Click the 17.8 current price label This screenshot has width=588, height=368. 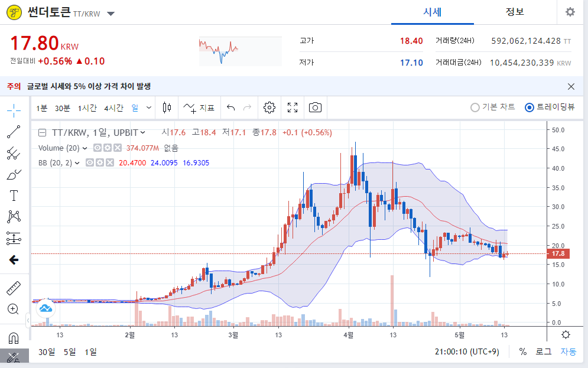point(558,254)
